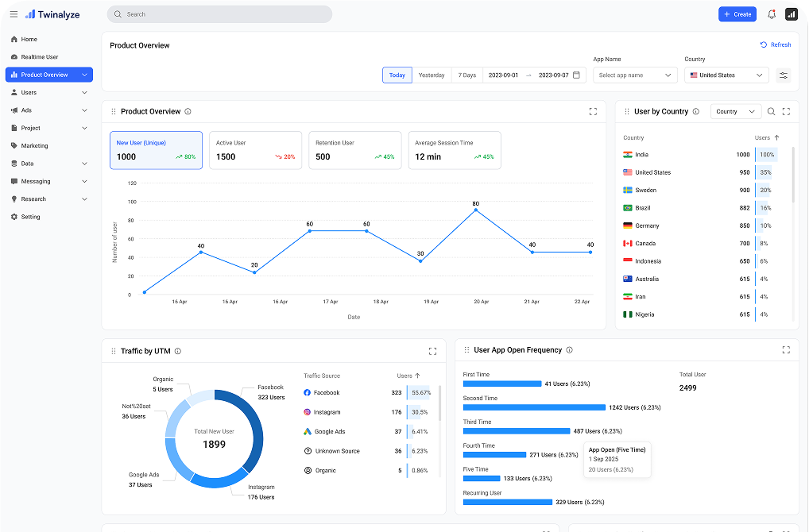The width and height of the screenshot is (809, 532).
Task: Click search icon in User by Country
Action: coord(770,112)
